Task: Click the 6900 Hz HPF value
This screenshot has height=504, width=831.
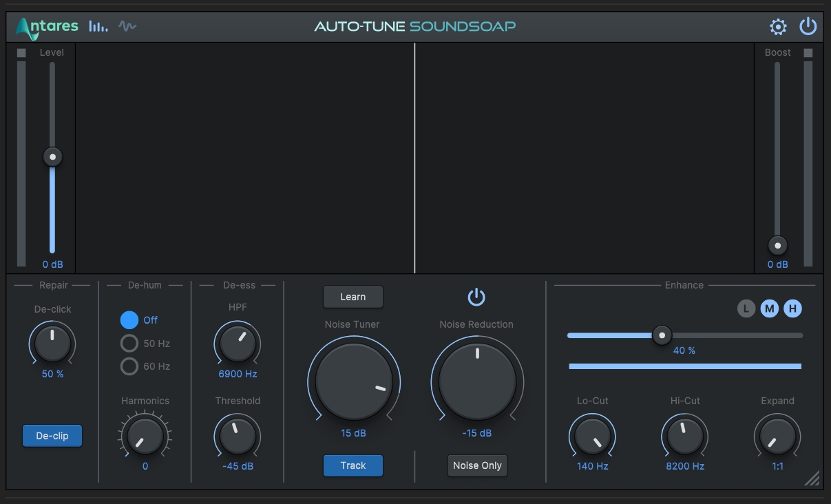Action: (238, 374)
